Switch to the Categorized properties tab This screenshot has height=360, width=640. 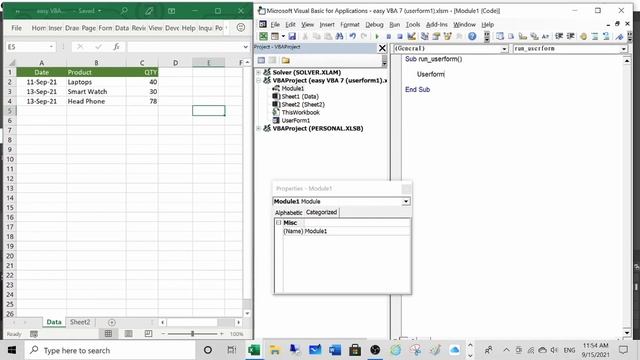321,212
